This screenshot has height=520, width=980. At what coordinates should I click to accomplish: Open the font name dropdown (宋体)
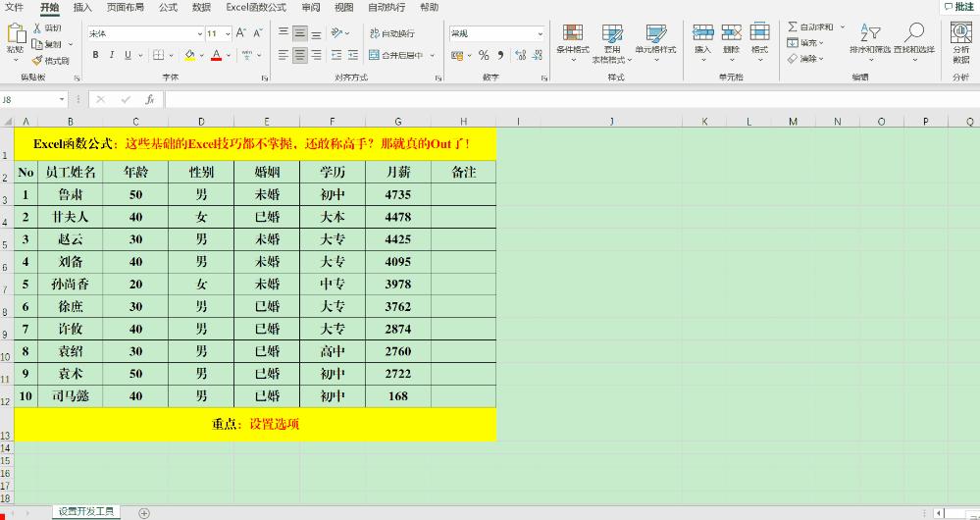(200, 33)
